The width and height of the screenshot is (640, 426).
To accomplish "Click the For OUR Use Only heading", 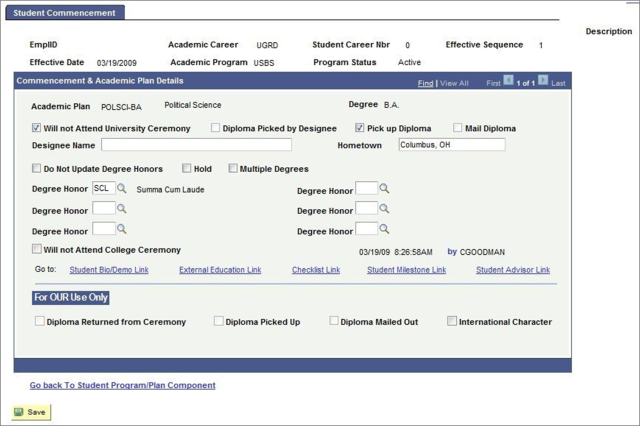I will click(71, 297).
